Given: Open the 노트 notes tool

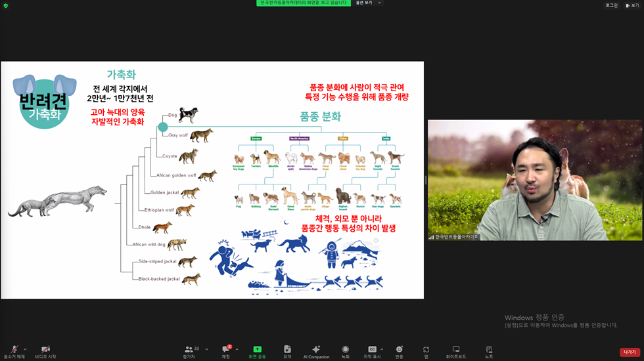Looking at the screenshot, I should pyautogui.click(x=489, y=352).
